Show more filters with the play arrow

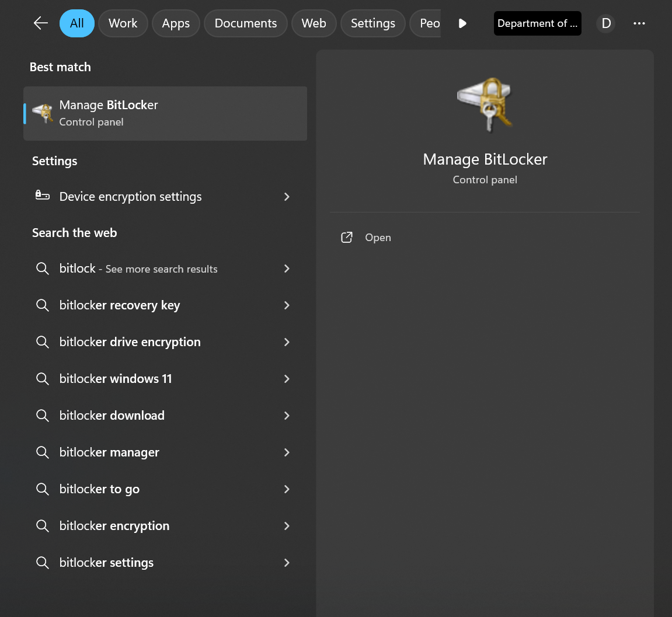pyautogui.click(x=462, y=23)
